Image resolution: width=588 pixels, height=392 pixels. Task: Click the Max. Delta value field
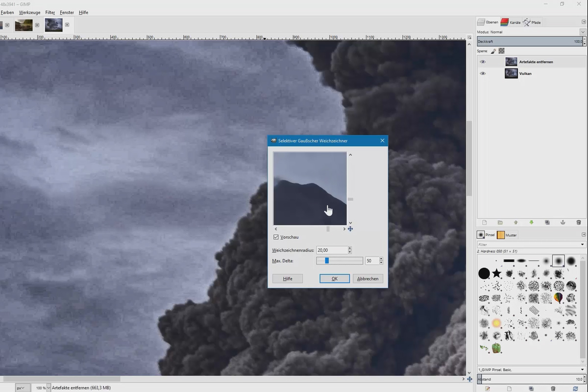[372, 261]
